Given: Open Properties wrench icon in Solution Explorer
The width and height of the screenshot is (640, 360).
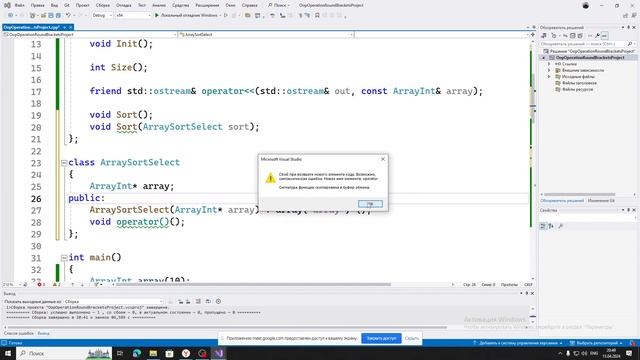Looking at the screenshot, I should click(597, 36).
